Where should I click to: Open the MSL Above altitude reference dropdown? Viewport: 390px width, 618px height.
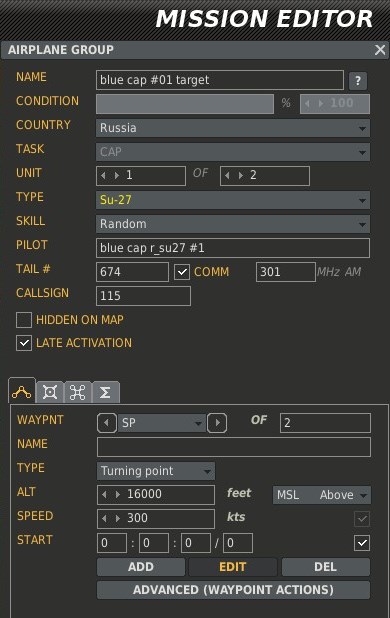tap(321, 495)
